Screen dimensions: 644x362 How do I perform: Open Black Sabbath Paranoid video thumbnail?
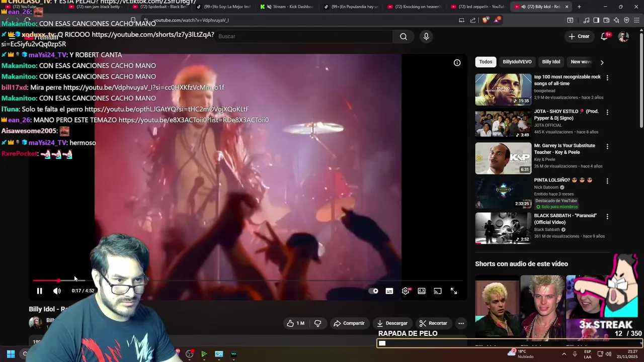click(503, 228)
